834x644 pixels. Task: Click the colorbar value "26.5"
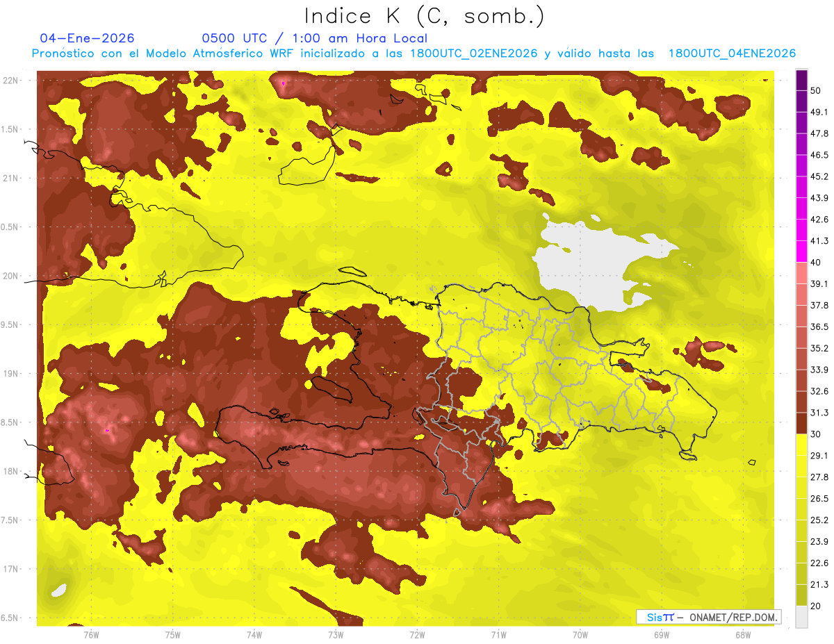819,498
